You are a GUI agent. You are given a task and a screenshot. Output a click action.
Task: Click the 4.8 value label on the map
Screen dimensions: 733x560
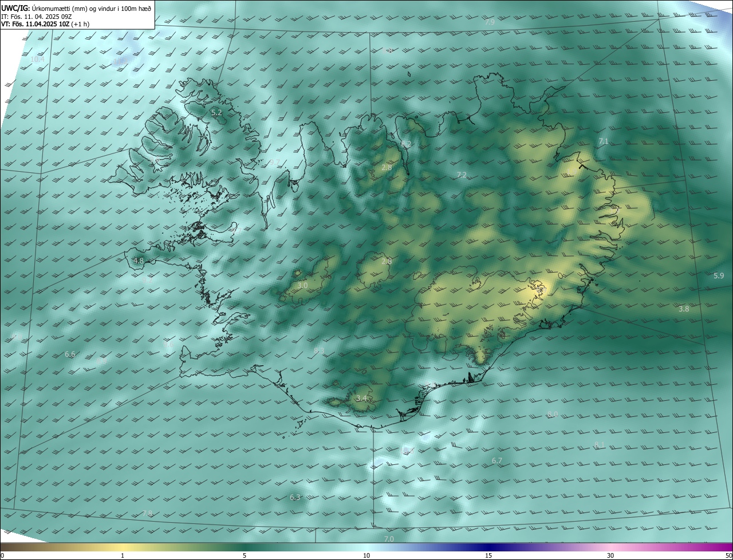point(139,261)
